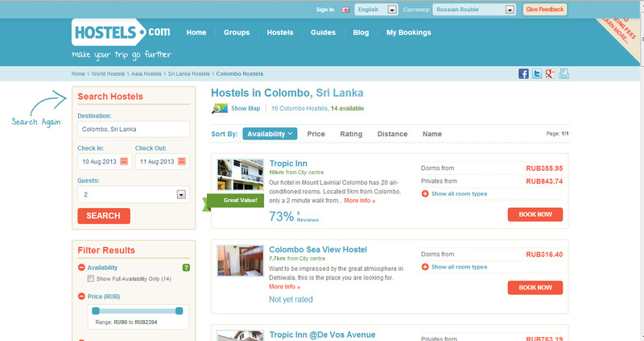Go to the Home menu item

coord(196,32)
